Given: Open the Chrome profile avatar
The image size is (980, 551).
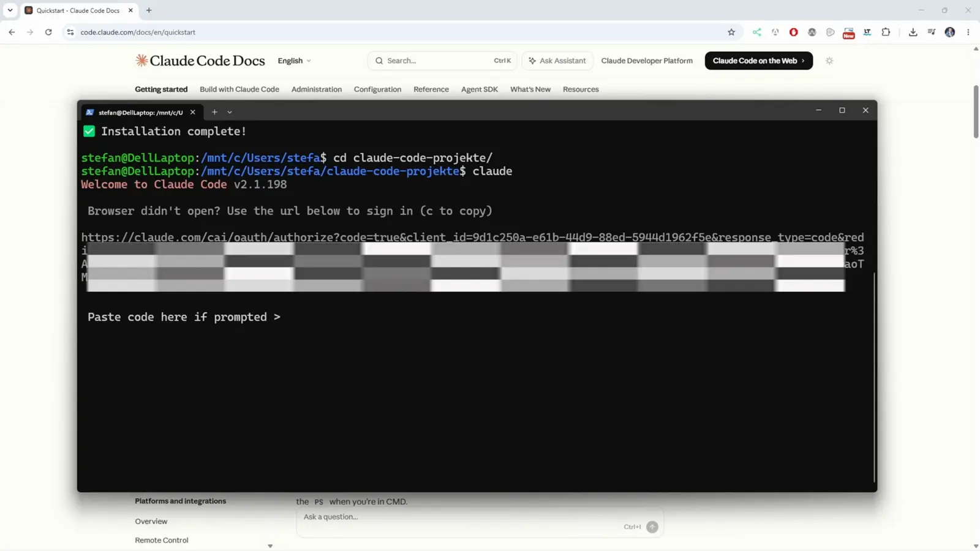Looking at the screenshot, I should [x=950, y=32].
